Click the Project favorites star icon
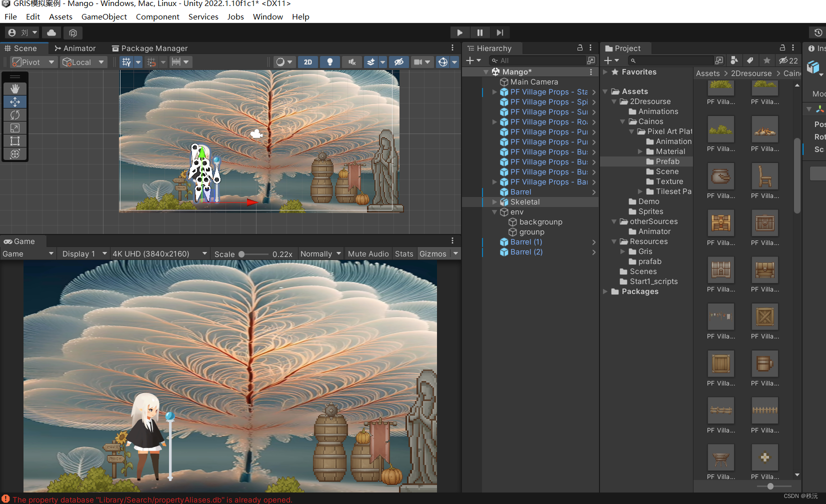826x504 pixels. click(x=766, y=60)
